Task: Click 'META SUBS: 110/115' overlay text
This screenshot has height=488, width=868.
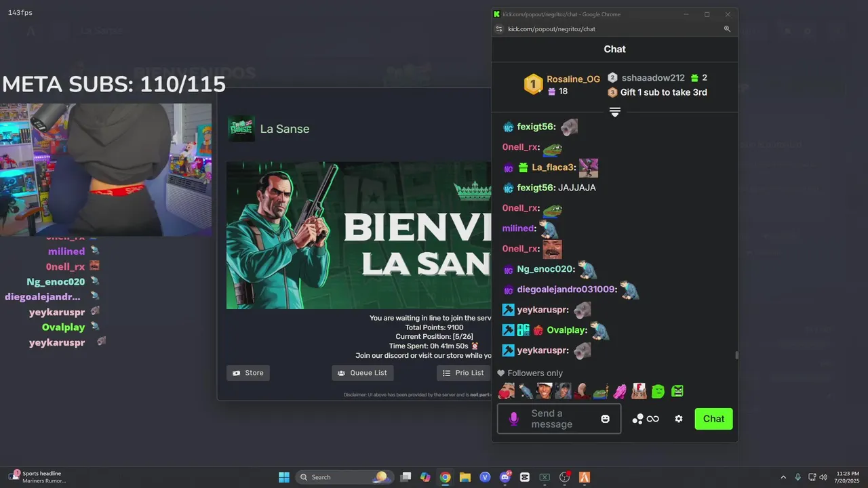Action: click(x=114, y=84)
